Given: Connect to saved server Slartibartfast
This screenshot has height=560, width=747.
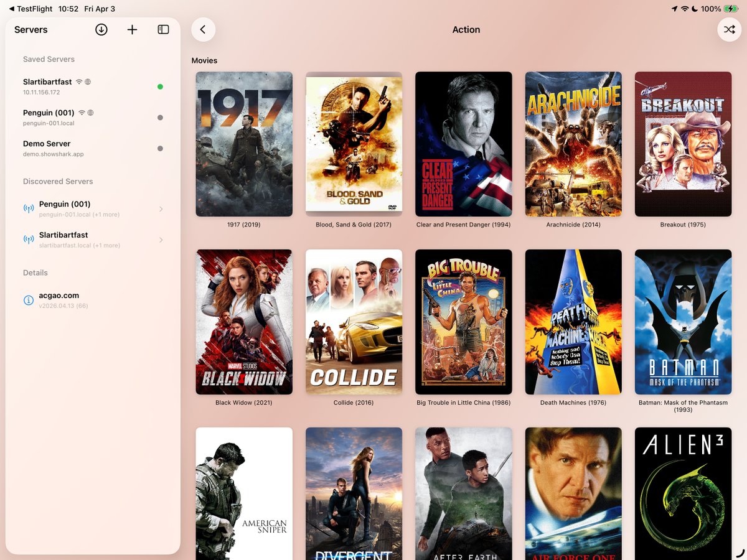Looking at the screenshot, I should tap(93, 86).
